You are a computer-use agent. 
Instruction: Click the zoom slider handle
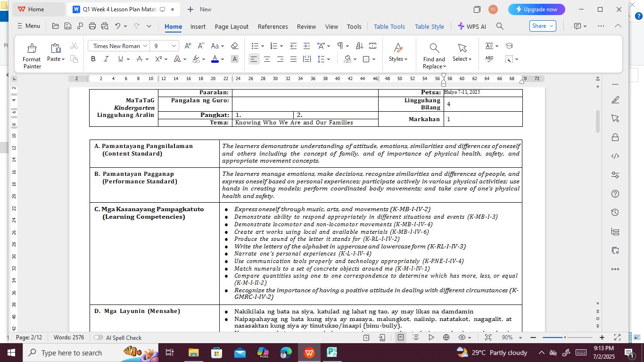tap(565, 337)
